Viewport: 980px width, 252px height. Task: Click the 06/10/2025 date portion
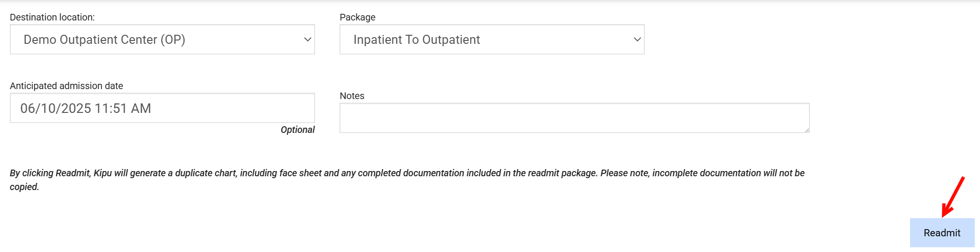coord(56,109)
